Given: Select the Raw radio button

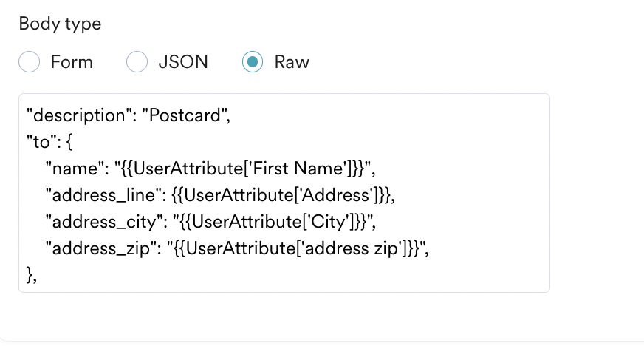Looking at the screenshot, I should pyautogui.click(x=253, y=61).
